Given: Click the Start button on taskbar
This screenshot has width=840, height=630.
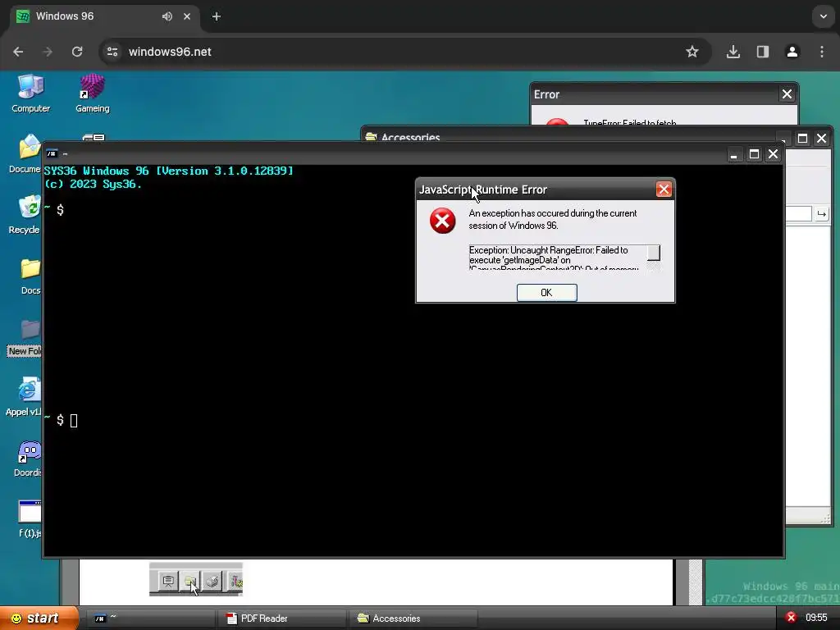Looking at the screenshot, I should pyautogui.click(x=39, y=619).
